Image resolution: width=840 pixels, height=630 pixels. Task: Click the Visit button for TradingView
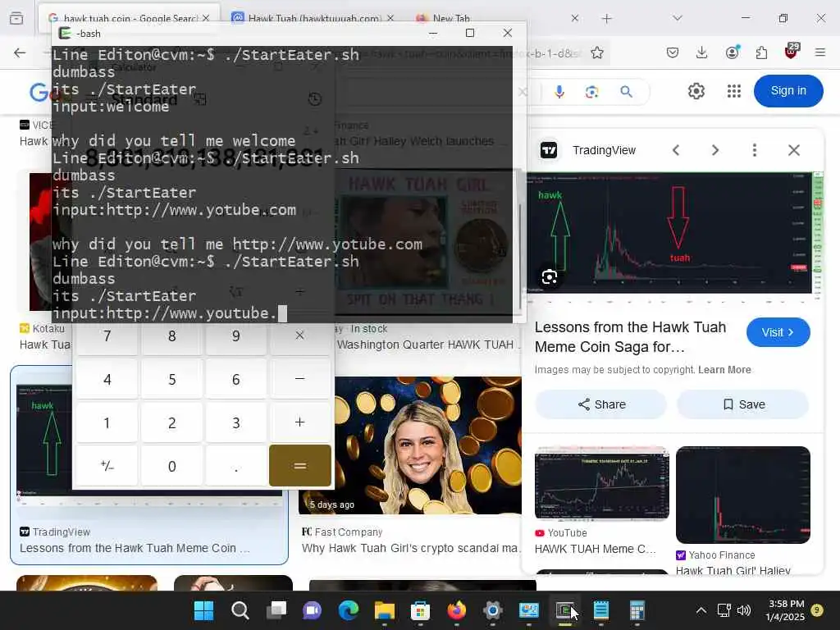(778, 332)
